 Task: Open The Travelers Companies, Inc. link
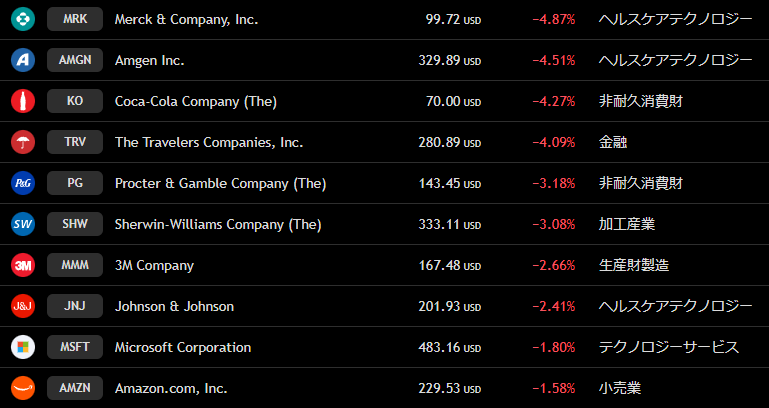tap(209, 142)
